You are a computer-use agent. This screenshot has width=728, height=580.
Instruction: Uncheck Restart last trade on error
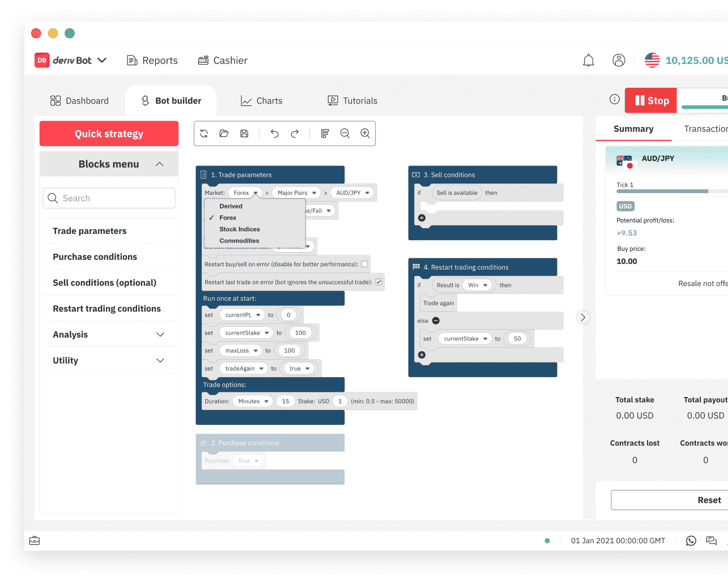(x=378, y=282)
